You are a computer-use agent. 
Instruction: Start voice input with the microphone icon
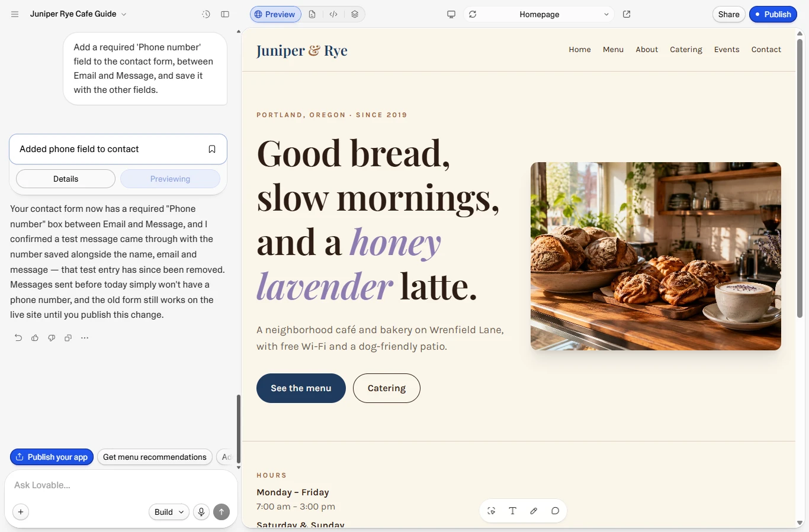pos(201,512)
